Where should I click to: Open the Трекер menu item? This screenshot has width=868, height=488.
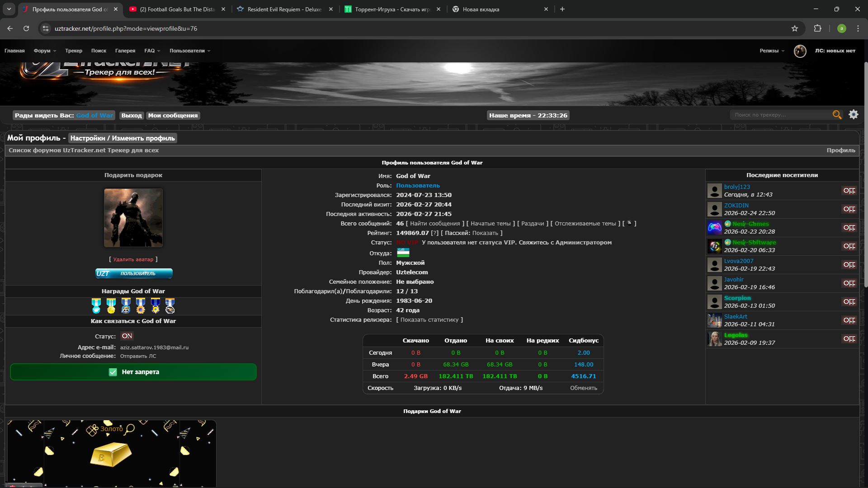coord(74,51)
